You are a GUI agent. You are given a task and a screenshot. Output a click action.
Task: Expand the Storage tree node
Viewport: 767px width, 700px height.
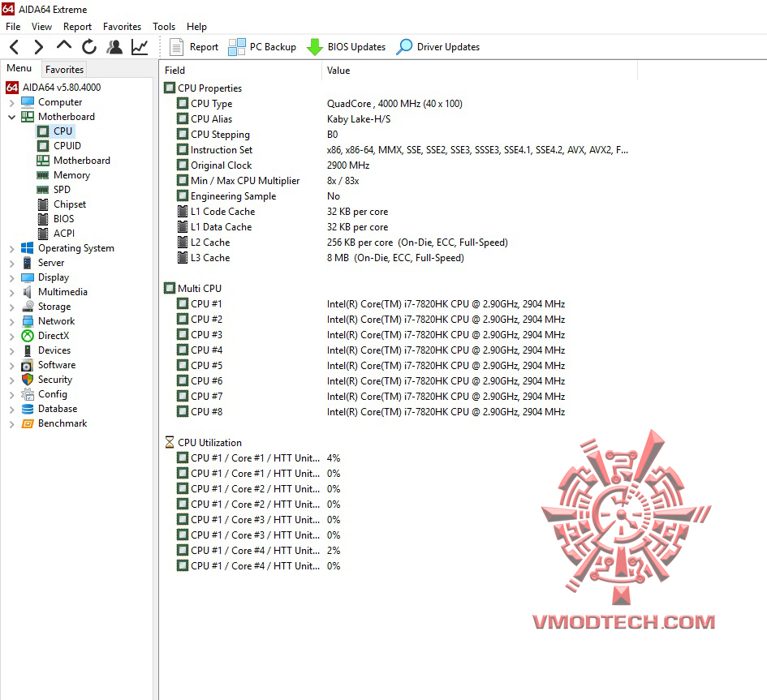click(x=11, y=307)
